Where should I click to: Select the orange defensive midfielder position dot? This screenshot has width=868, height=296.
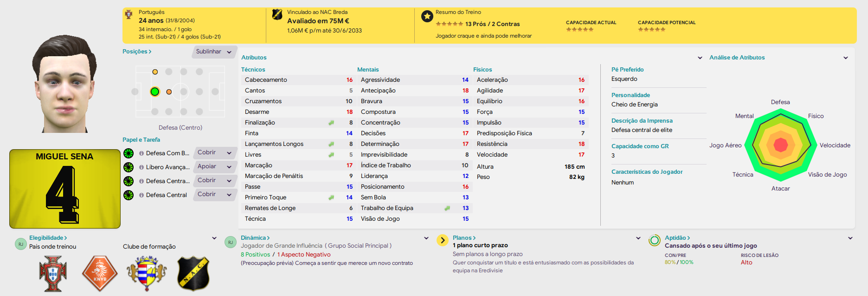tap(169, 92)
